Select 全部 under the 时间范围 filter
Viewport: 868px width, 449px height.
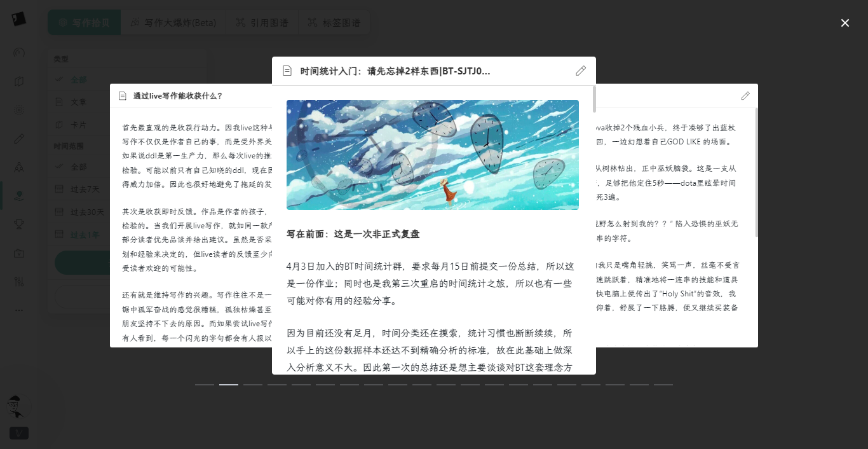[79, 167]
